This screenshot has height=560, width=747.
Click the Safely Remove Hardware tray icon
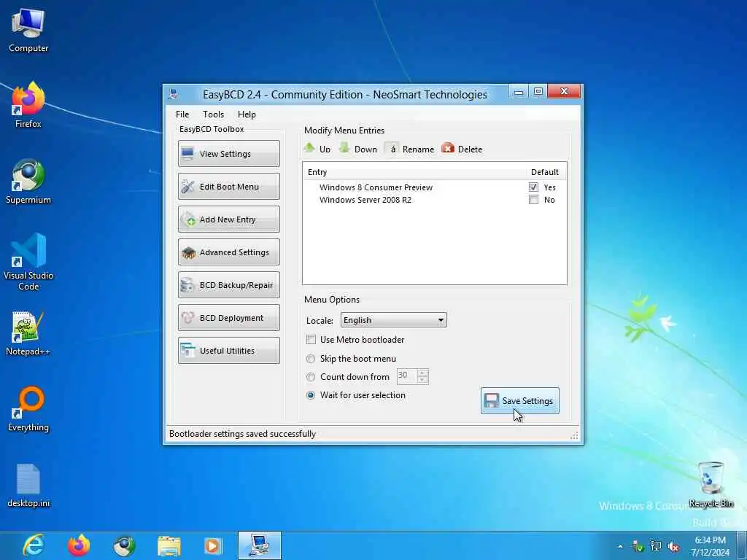(x=638, y=546)
